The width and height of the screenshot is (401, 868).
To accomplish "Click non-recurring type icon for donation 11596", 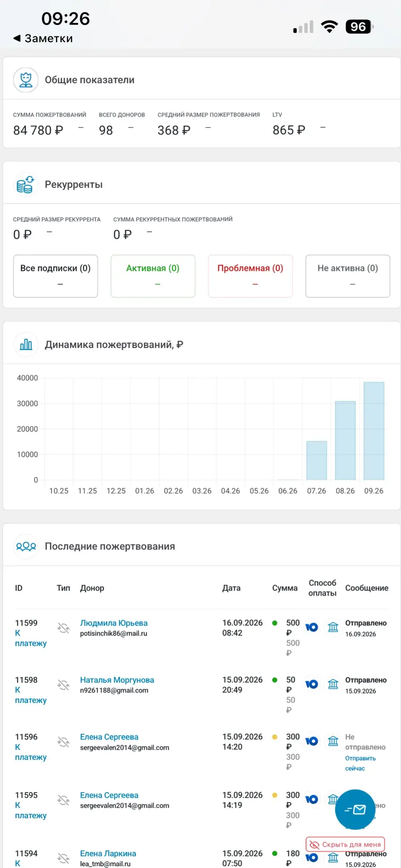I will (x=63, y=741).
